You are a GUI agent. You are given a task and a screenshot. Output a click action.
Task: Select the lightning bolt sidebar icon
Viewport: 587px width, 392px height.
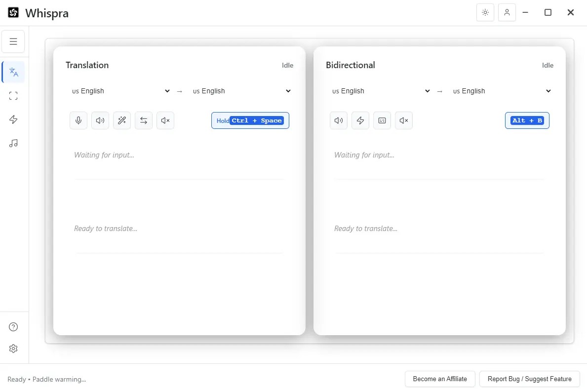pos(13,119)
